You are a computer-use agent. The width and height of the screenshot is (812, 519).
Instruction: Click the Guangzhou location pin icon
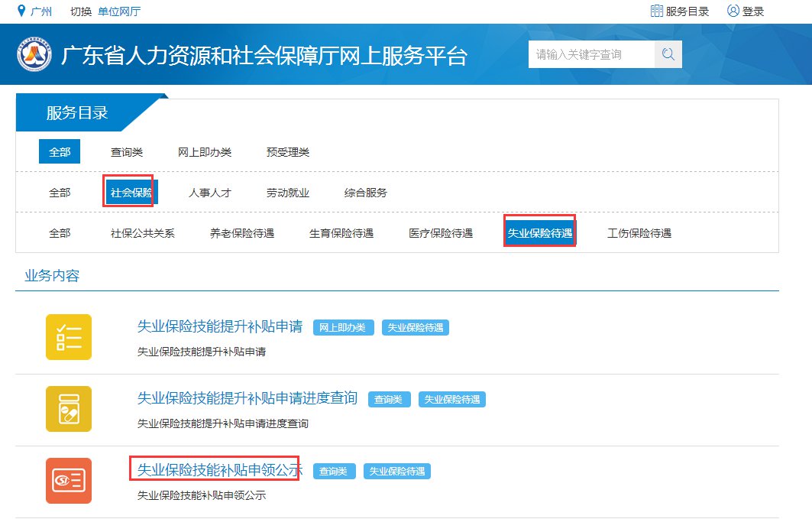pos(21,11)
